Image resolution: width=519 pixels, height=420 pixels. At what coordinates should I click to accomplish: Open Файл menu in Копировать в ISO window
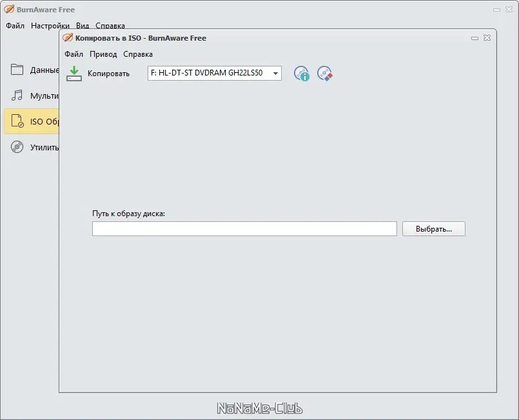[73, 54]
